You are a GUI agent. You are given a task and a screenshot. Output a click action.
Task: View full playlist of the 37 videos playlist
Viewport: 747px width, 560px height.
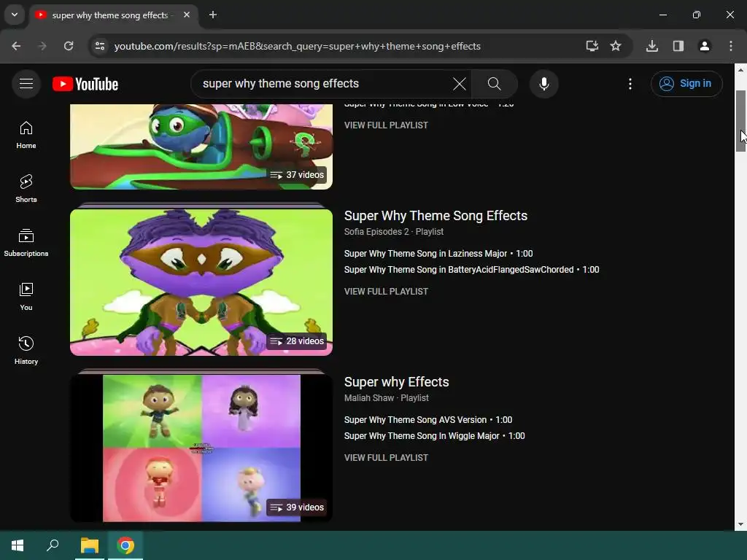(386, 125)
